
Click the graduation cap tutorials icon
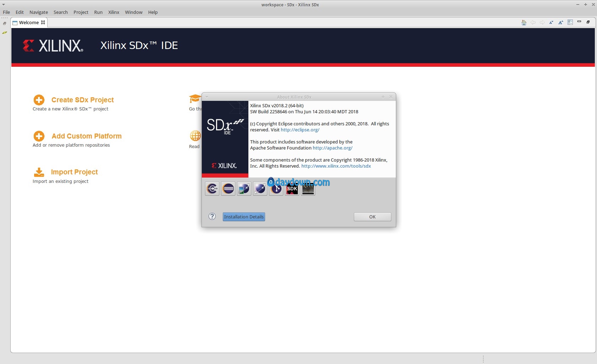tap(195, 99)
